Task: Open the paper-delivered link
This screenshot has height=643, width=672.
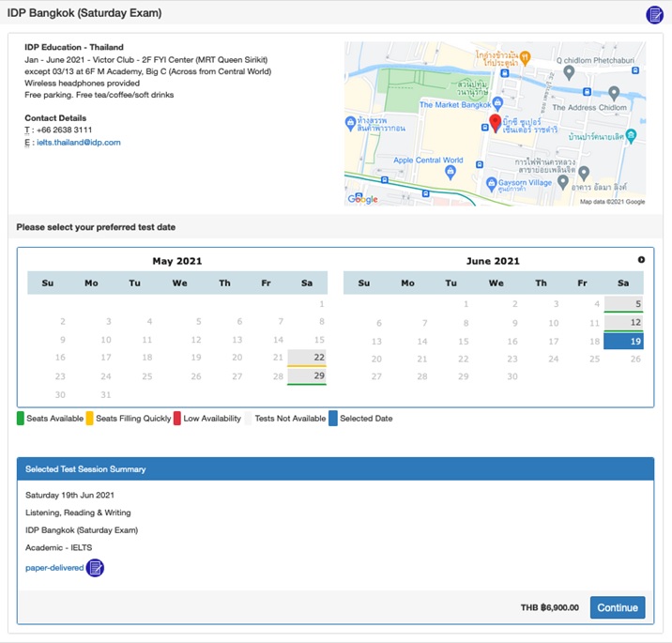Action: (54, 568)
